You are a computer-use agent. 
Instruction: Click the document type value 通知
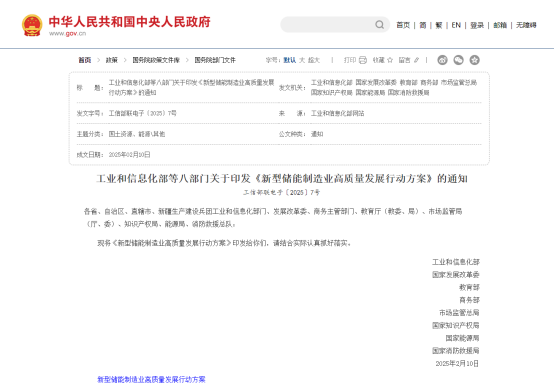[x=317, y=134]
